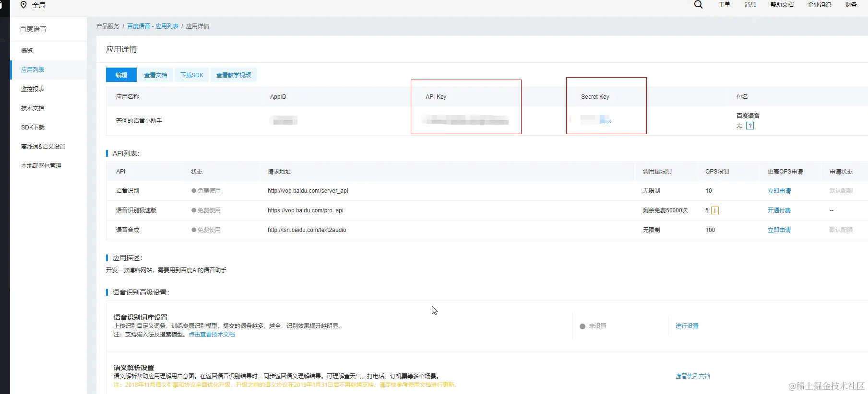868x394 pixels.
Task: Click 免费使用 status in 语音识别 row
Action: (x=206, y=191)
